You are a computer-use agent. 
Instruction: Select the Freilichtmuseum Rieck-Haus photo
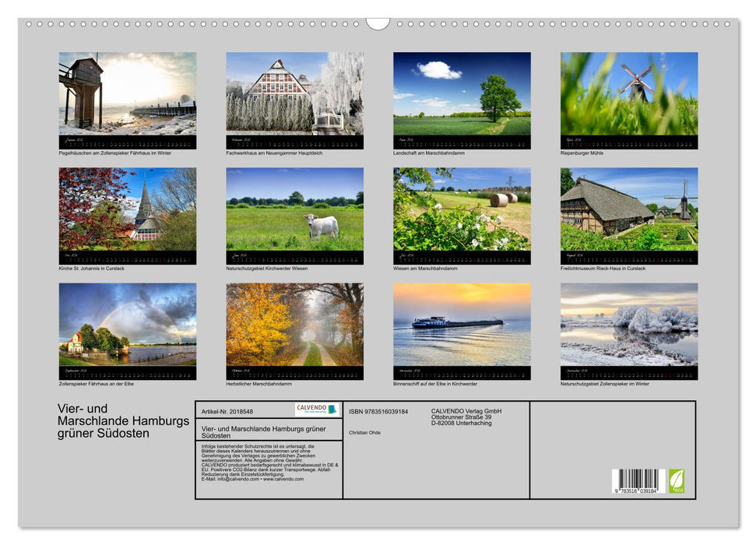coord(629,209)
